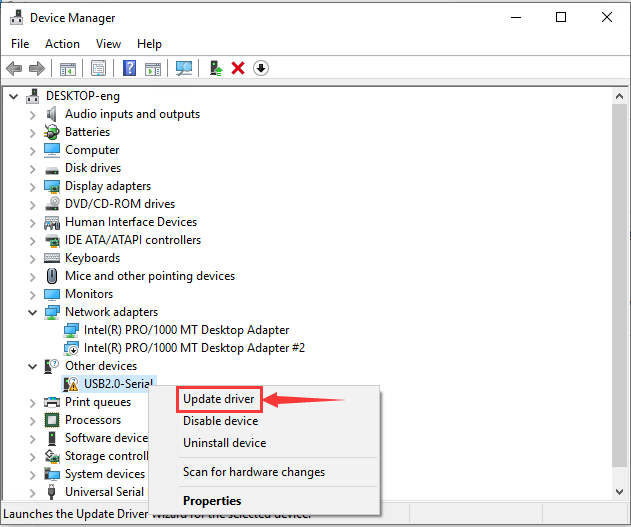This screenshot has width=631, height=527.
Task: Click Scan for hardware changes monitor icon
Action: click(x=184, y=68)
